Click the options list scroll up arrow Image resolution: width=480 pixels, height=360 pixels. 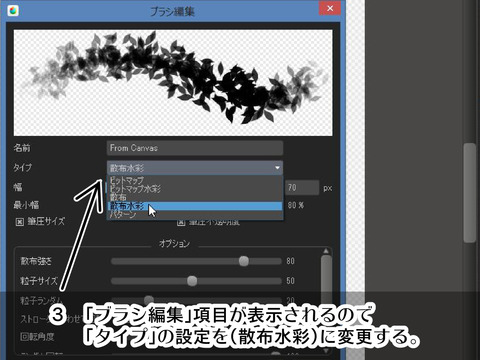326,251
